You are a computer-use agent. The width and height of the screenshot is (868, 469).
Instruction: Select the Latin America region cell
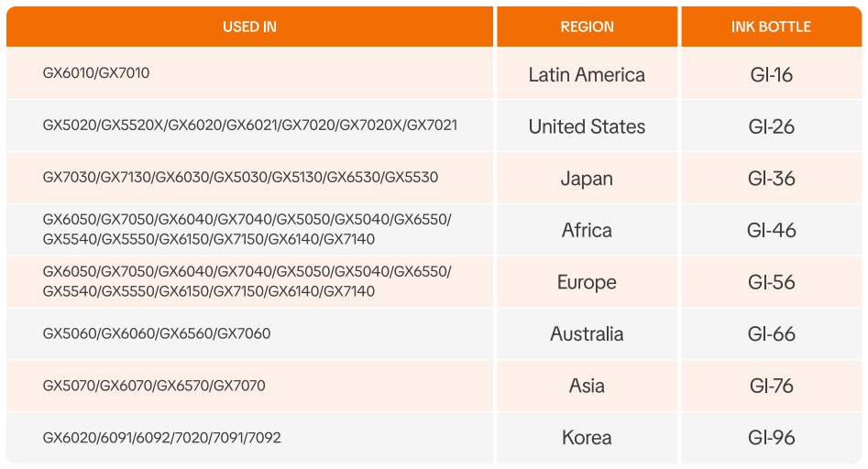click(x=587, y=75)
